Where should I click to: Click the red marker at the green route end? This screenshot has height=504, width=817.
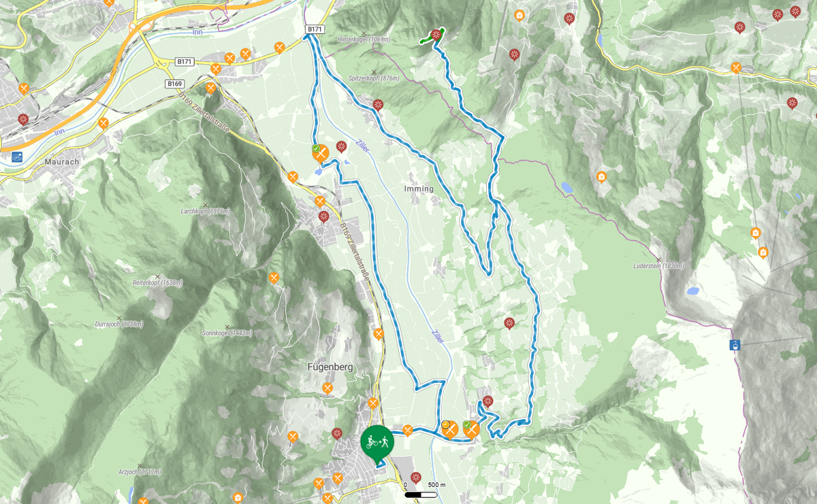[x=436, y=35]
